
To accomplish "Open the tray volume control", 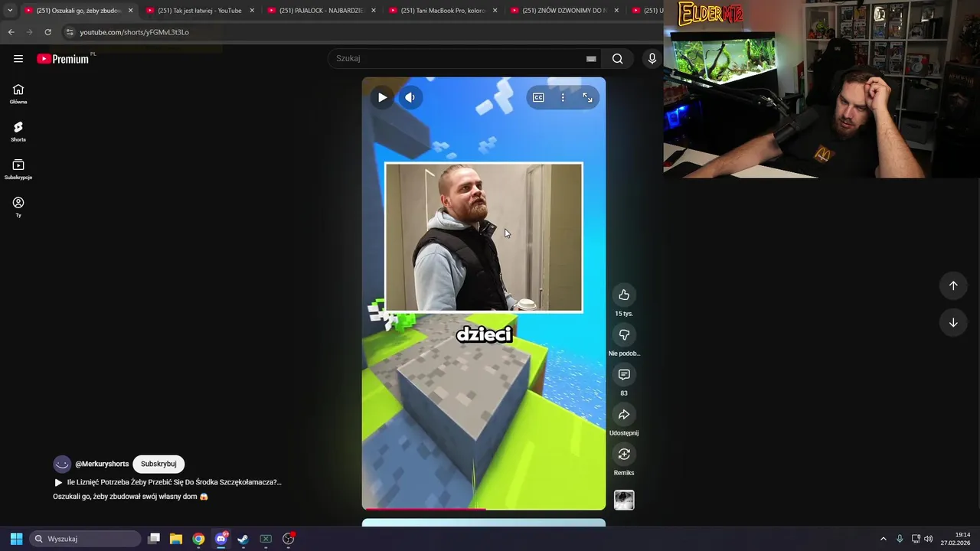I will (x=929, y=539).
